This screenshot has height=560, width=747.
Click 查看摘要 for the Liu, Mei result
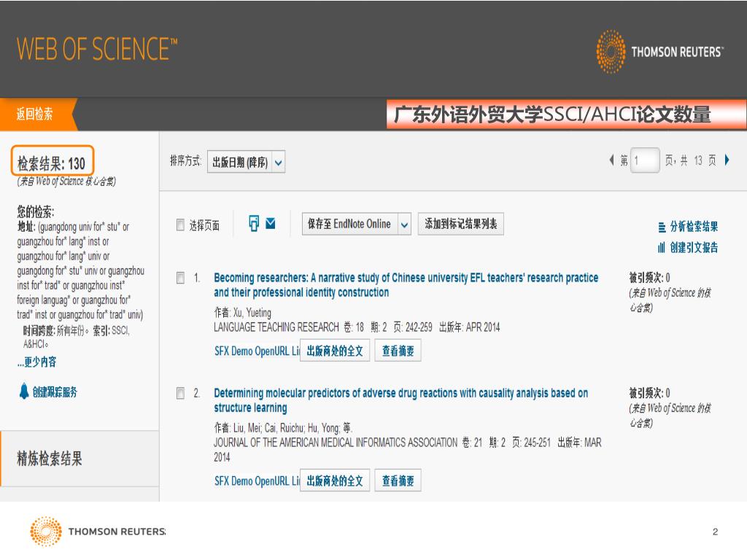coord(398,481)
